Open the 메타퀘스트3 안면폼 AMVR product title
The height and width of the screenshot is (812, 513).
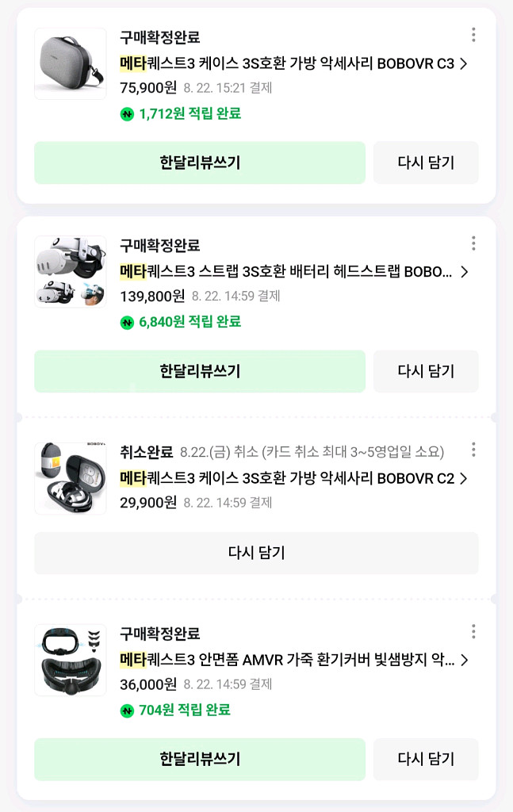287,661
